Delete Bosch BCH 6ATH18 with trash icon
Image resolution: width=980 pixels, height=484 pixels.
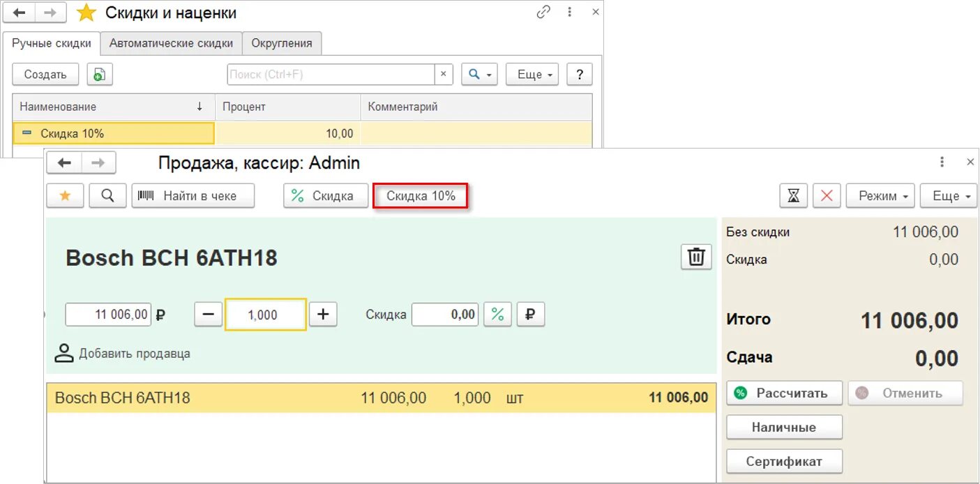(x=696, y=257)
